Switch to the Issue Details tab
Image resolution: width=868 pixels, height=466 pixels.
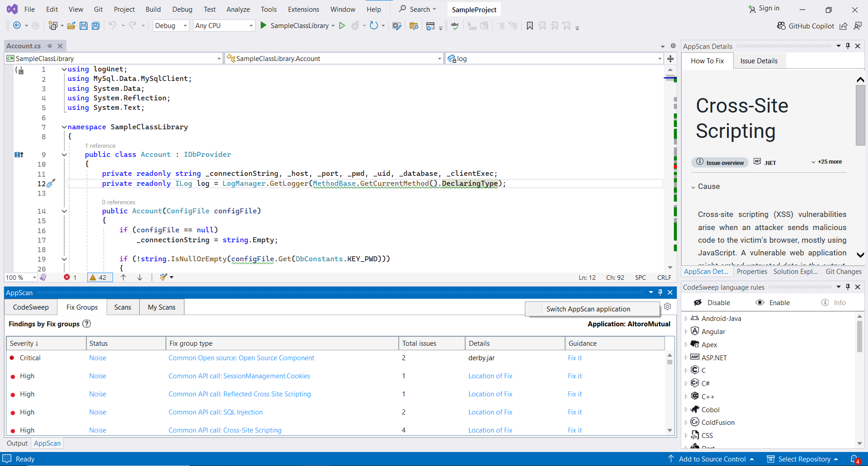click(x=759, y=61)
